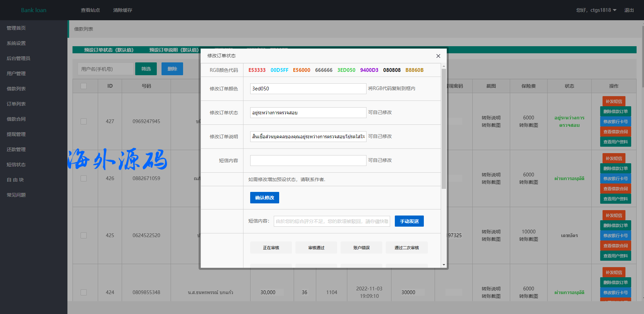Screen dimensions: 644x314
Task: Click the empty 短信内容 input field
Action: 308,161
